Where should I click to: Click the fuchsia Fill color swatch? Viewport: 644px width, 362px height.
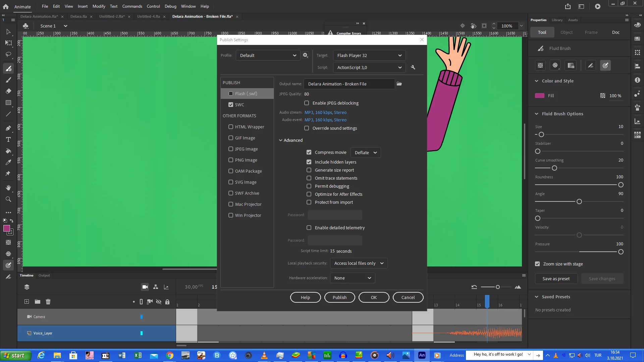pyautogui.click(x=539, y=96)
